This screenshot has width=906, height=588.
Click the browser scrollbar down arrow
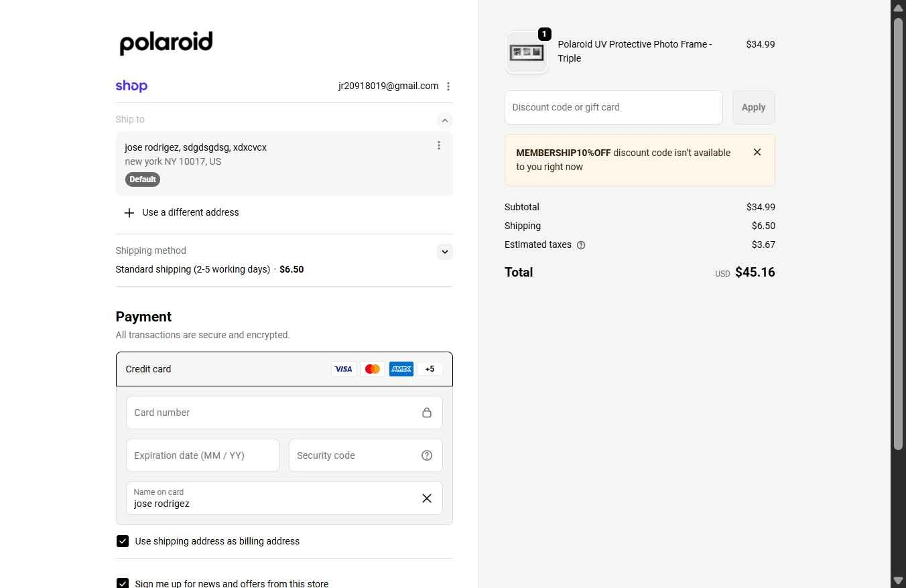tap(898, 580)
